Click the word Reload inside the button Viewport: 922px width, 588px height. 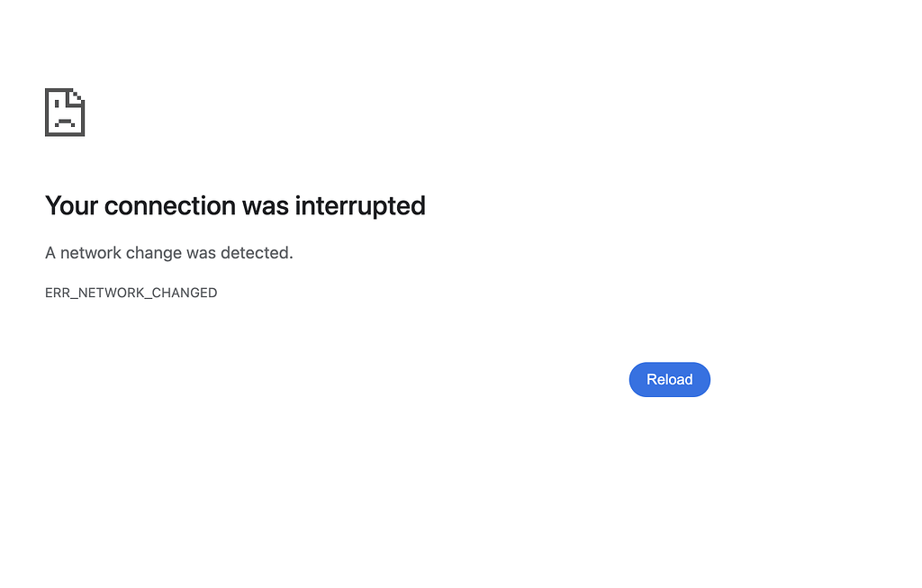(x=669, y=379)
